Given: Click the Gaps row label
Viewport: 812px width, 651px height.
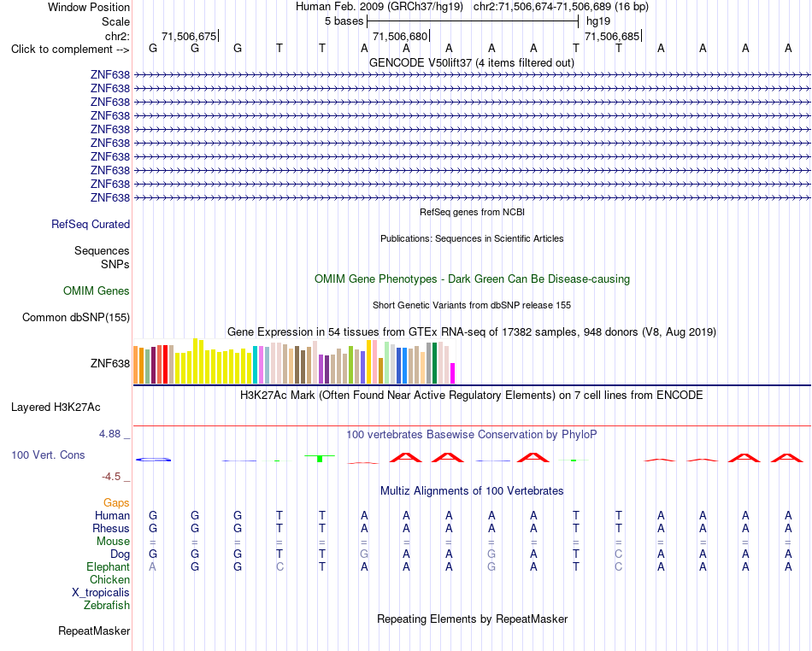Looking at the screenshot, I should [x=116, y=502].
